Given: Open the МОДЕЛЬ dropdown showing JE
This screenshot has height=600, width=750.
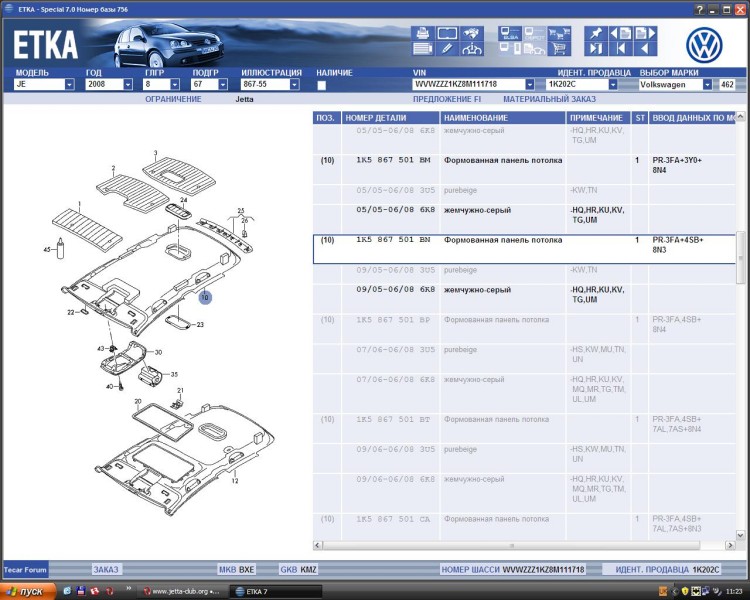Looking at the screenshot, I should 69,85.
